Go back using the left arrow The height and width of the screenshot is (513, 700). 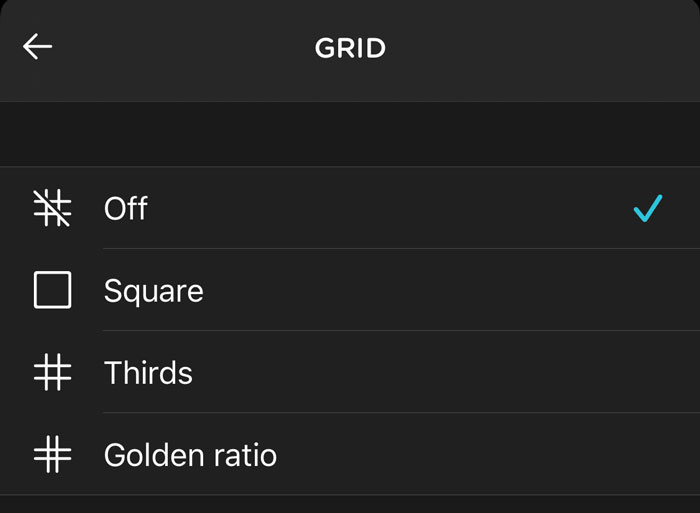click(x=38, y=46)
